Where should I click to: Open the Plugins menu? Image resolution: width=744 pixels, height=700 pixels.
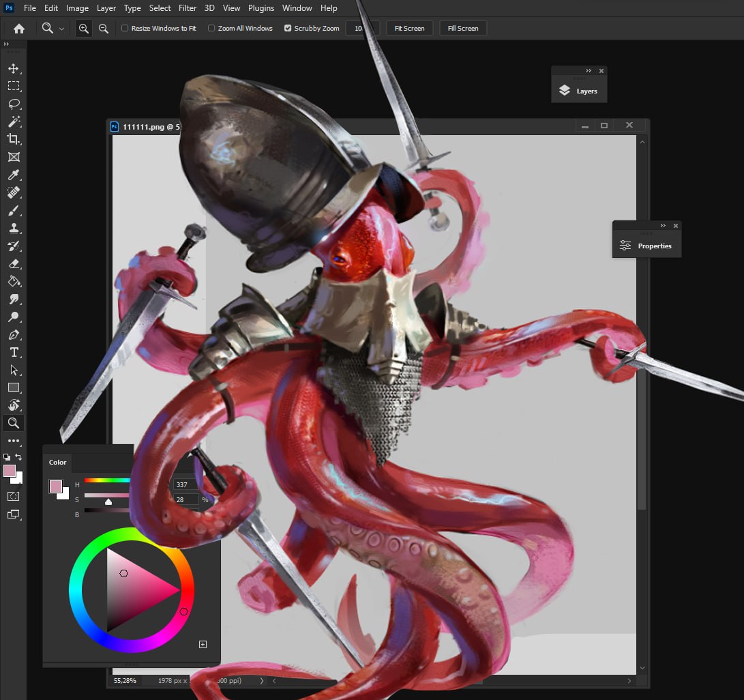click(261, 8)
